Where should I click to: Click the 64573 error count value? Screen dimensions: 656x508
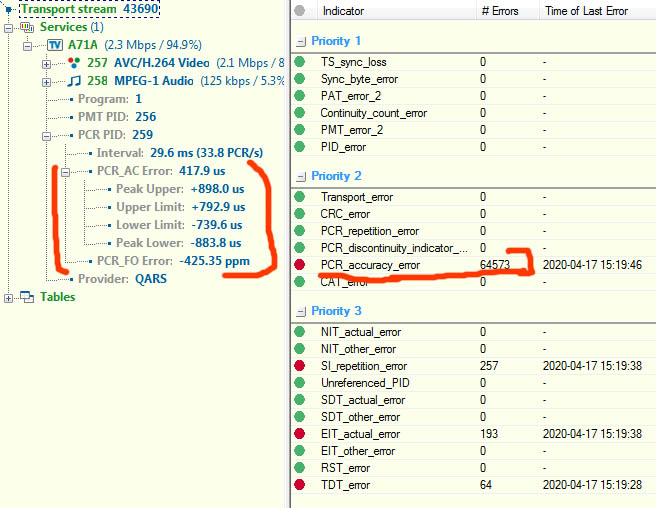(495, 265)
